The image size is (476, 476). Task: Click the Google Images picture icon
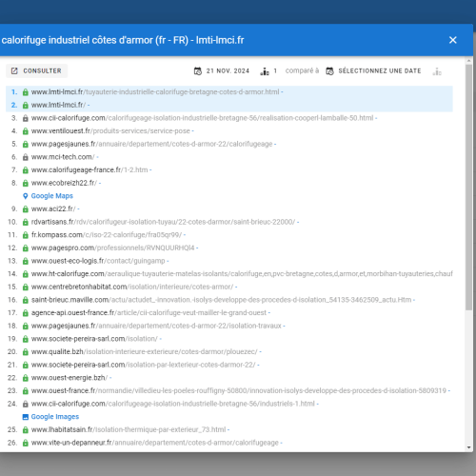(x=26, y=417)
